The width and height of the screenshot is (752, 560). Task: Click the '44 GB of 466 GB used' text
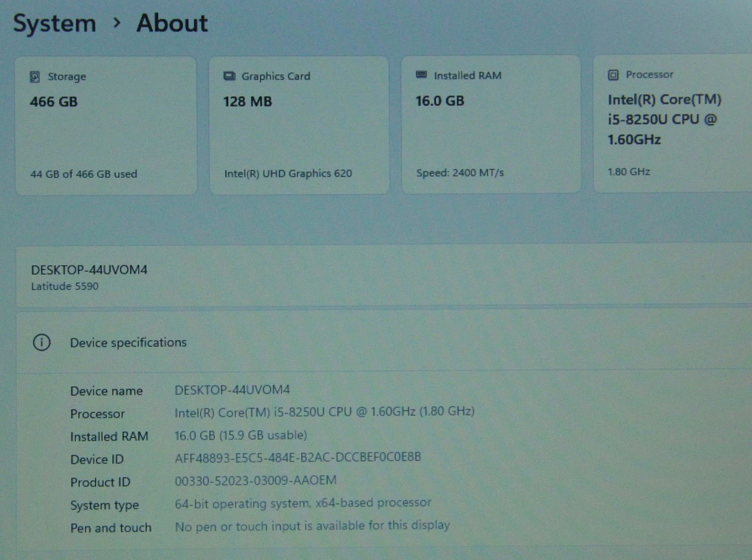point(84,174)
